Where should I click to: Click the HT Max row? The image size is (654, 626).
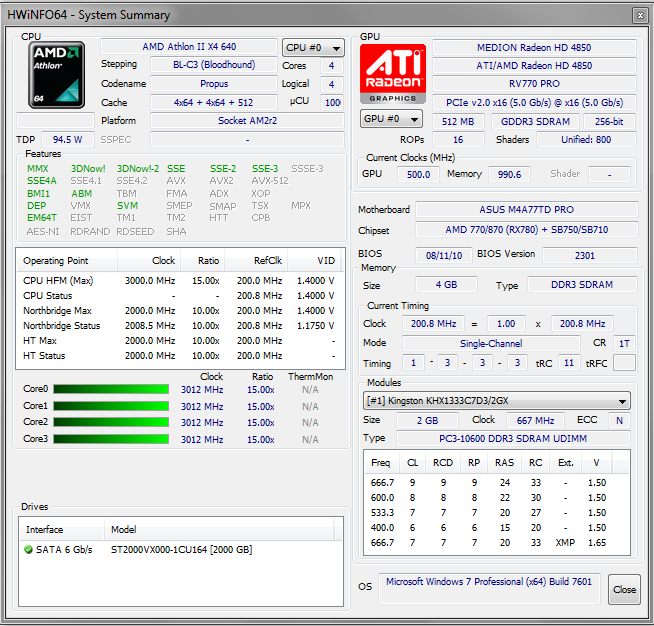coord(181,341)
